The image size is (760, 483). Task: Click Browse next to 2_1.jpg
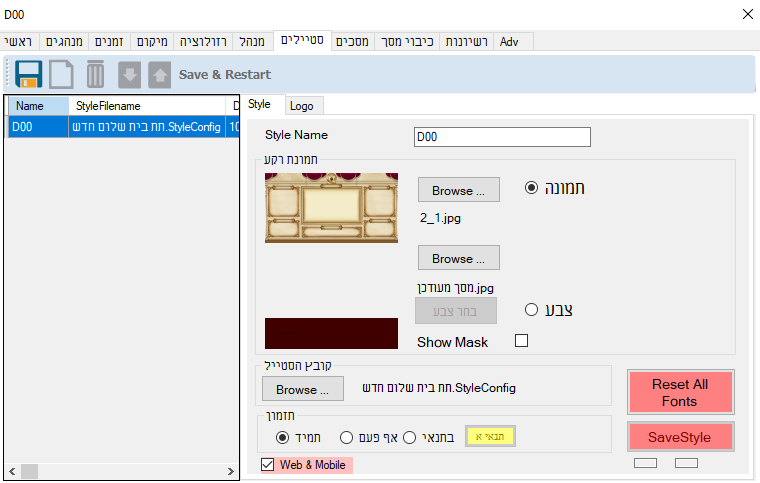[x=458, y=190]
